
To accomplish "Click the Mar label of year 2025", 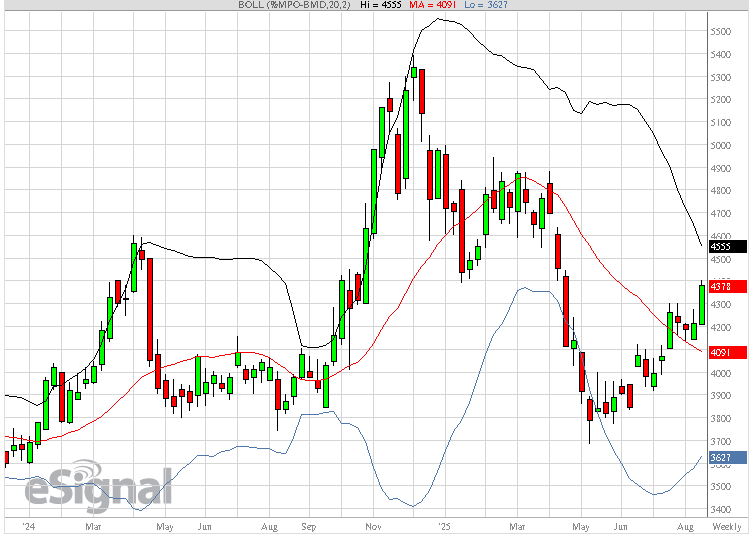I will (x=517, y=526).
